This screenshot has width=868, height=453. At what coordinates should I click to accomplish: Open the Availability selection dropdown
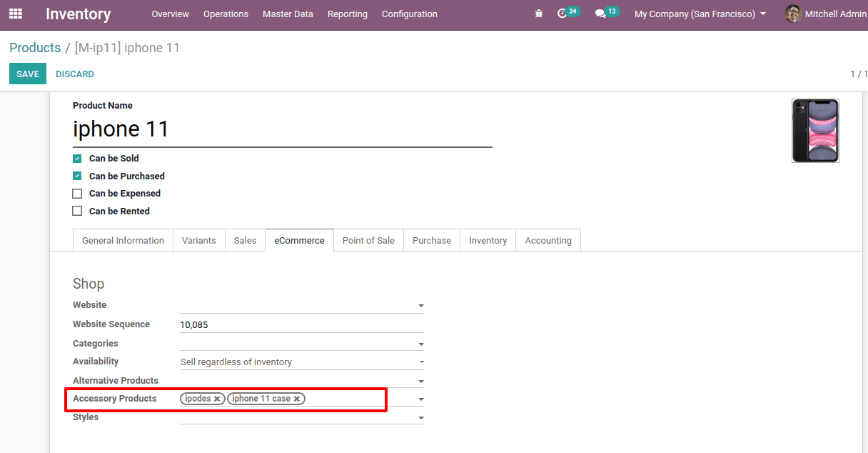point(302,362)
